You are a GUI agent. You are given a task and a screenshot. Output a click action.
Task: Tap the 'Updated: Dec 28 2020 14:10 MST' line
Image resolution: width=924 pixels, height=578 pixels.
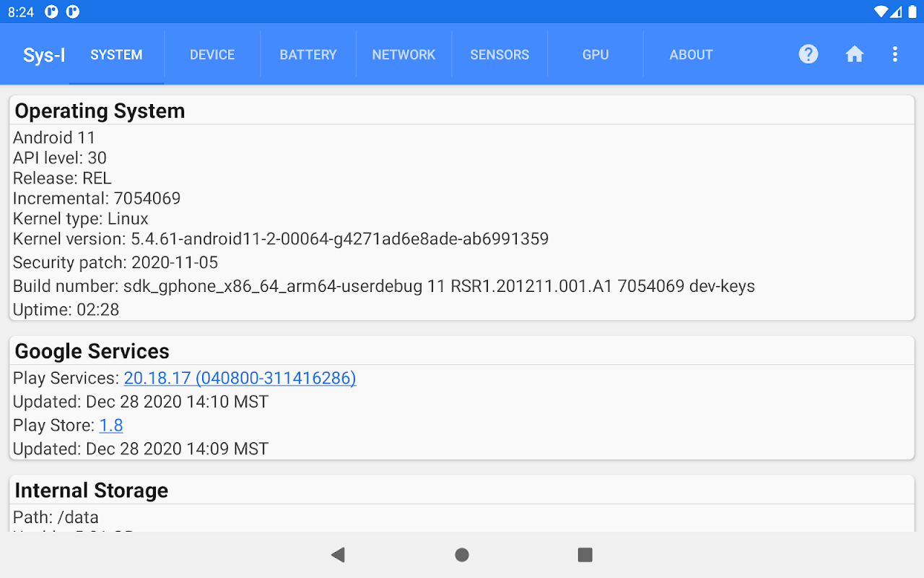[141, 402]
